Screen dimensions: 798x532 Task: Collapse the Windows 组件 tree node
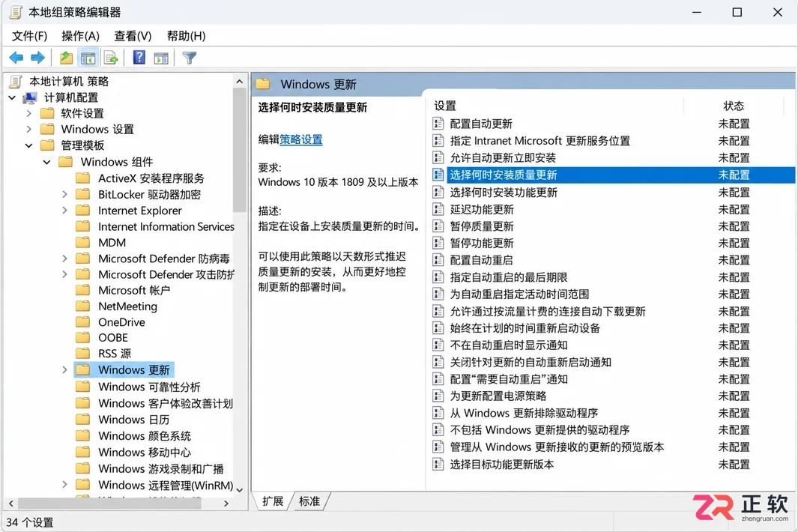pos(46,162)
